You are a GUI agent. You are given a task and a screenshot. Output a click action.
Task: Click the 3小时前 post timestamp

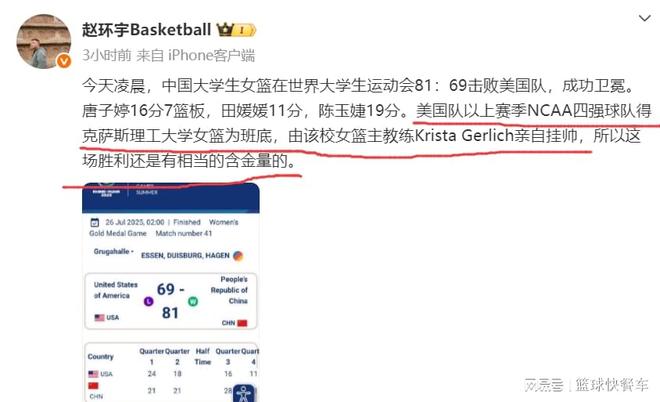click(x=106, y=55)
